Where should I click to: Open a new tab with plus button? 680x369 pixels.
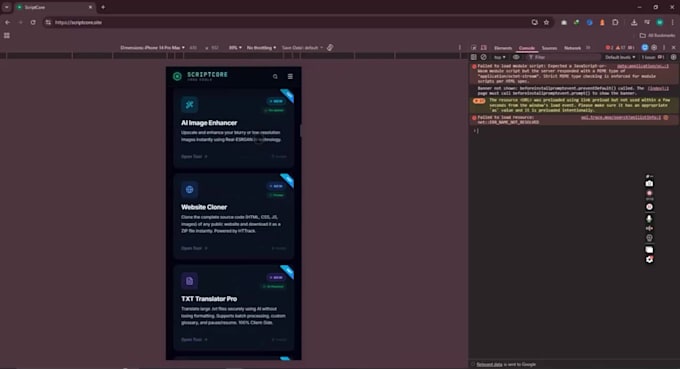(x=103, y=7)
